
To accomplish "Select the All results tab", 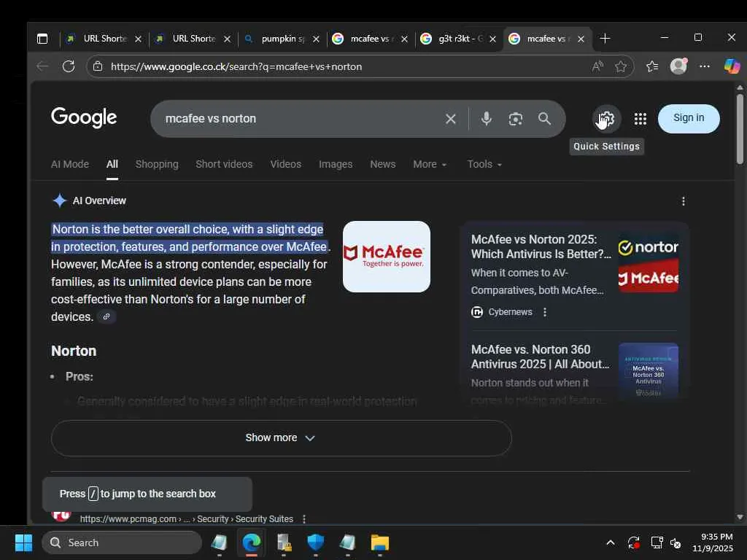I will pyautogui.click(x=112, y=164).
